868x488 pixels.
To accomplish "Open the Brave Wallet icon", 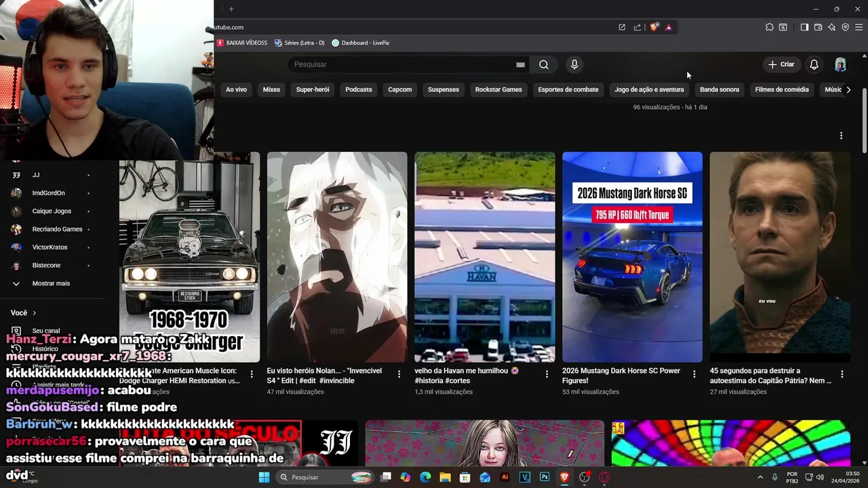I will 818,27.
